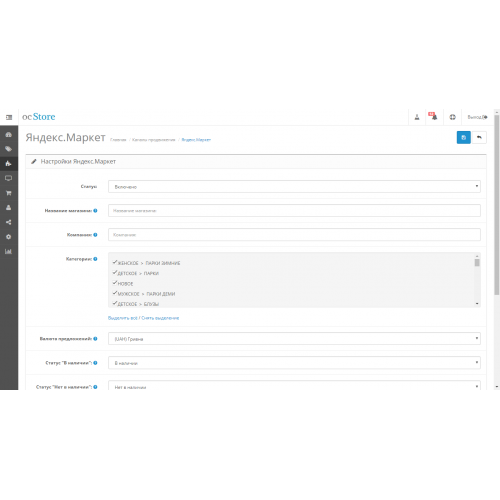Image resolution: width=500 pixels, height=500 pixels.
Task: Open the Статус "В наличии" dropdown
Action: (x=294, y=363)
